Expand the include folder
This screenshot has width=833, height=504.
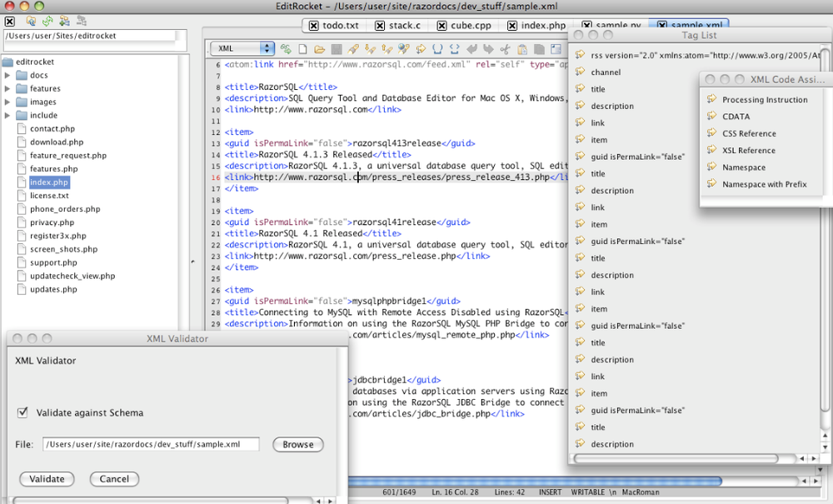pyautogui.click(x=7, y=115)
